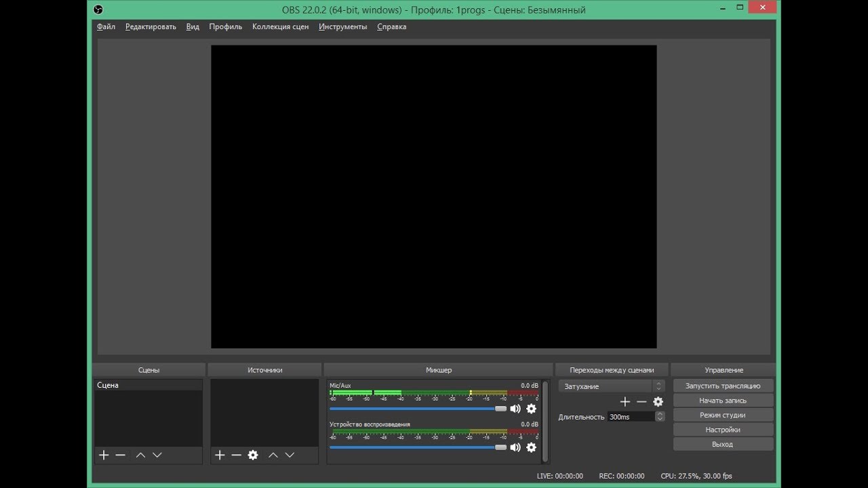This screenshot has height=488, width=868.
Task: Click the Длительность label
Action: [x=581, y=417]
